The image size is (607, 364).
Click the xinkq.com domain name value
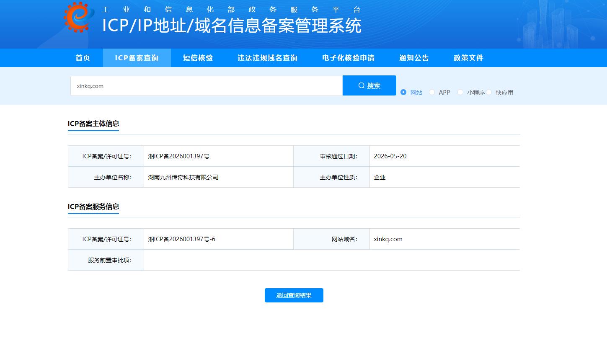pyautogui.click(x=388, y=239)
